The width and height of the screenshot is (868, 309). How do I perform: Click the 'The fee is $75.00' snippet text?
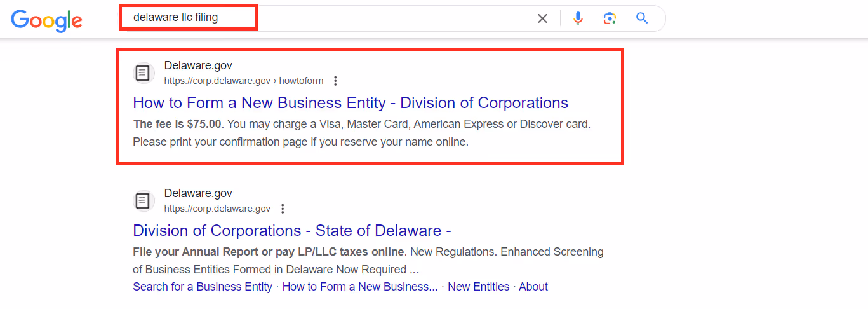[177, 124]
